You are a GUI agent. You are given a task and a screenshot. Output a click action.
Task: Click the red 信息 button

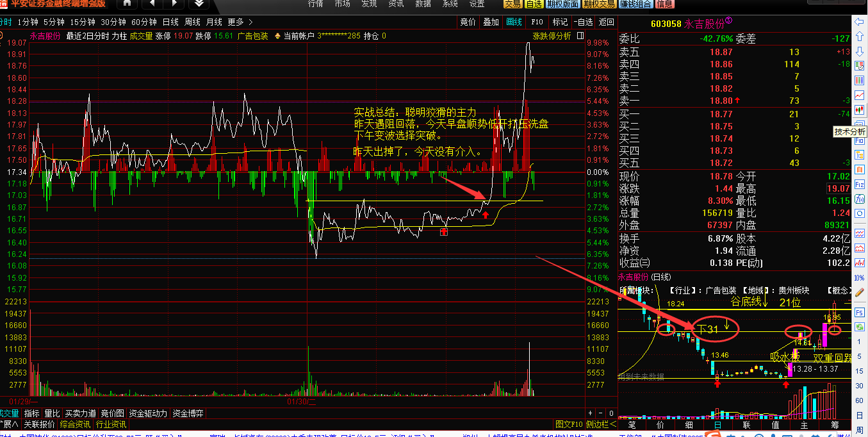coord(665,4)
